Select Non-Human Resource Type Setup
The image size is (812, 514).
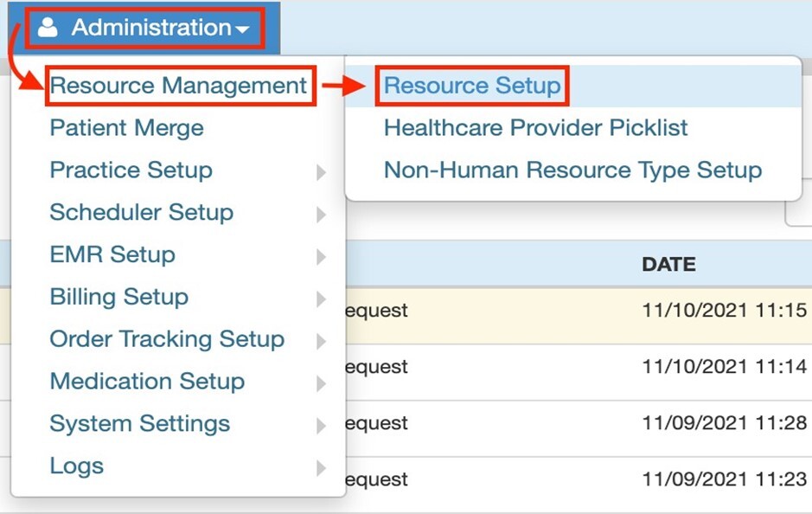572,170
